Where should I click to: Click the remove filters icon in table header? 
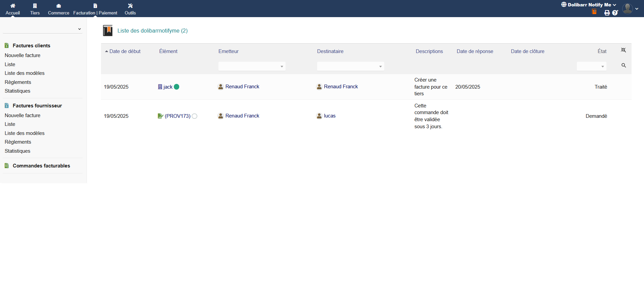(x=623, y=50)
